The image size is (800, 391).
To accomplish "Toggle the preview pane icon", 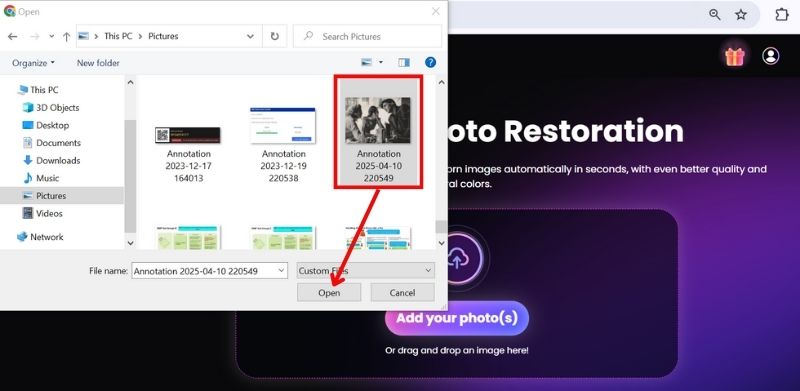I will (404, 62).
